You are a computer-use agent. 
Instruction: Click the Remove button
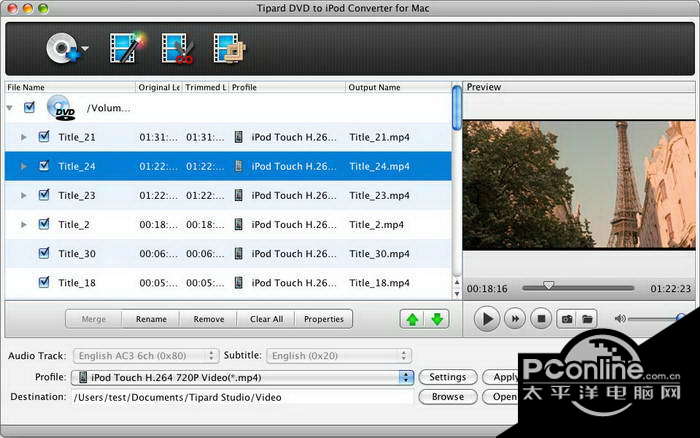point(208,319)
